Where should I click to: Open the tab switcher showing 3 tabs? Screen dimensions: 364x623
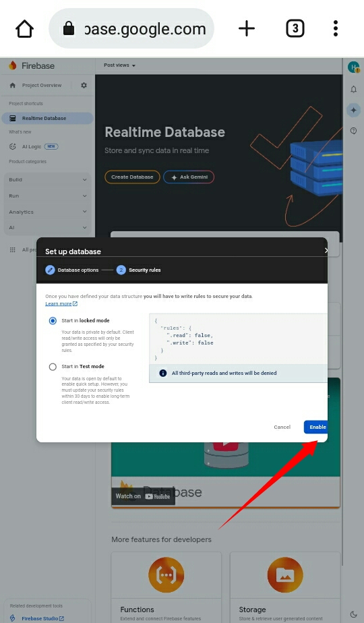(x=295, y=28)
